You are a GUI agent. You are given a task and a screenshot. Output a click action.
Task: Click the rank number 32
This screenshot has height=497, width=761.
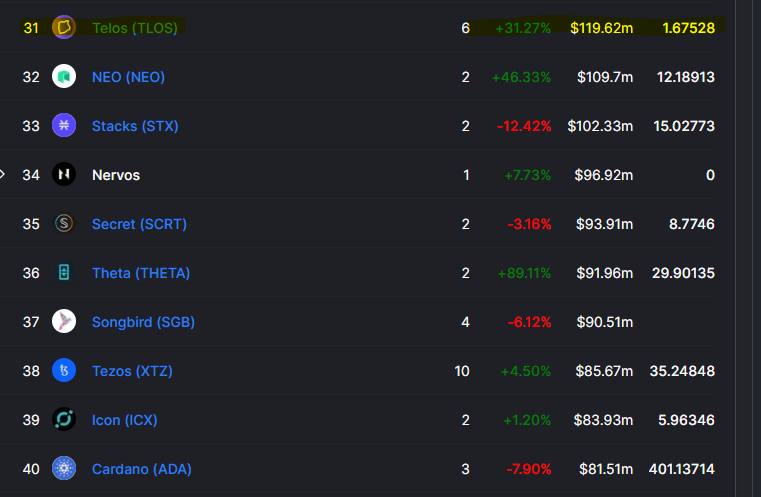click(31, 77)
